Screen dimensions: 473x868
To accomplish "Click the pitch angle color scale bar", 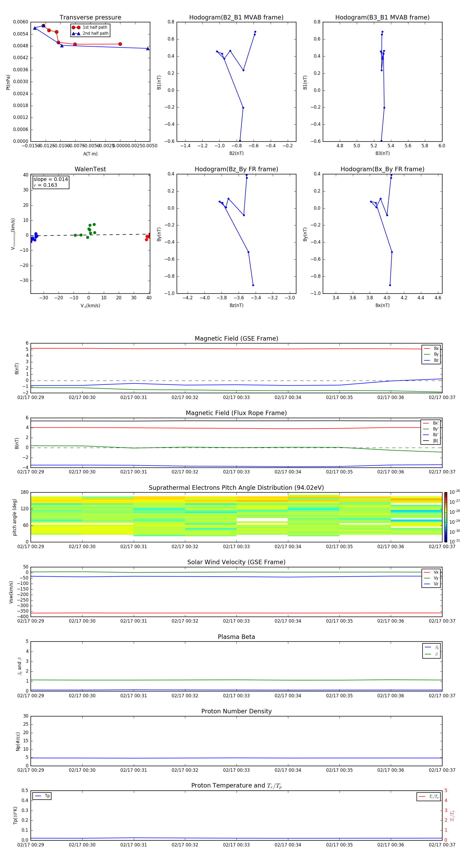I will coord(446,518).
